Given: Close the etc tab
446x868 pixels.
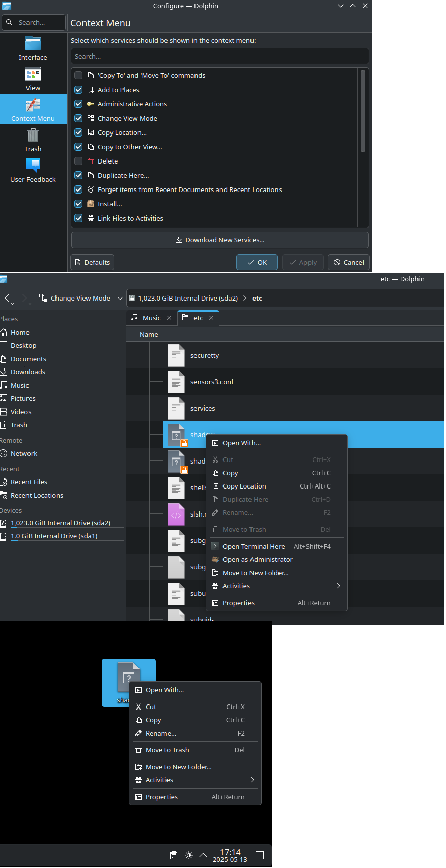Looking at the screenshot, I should pos(211,318).
